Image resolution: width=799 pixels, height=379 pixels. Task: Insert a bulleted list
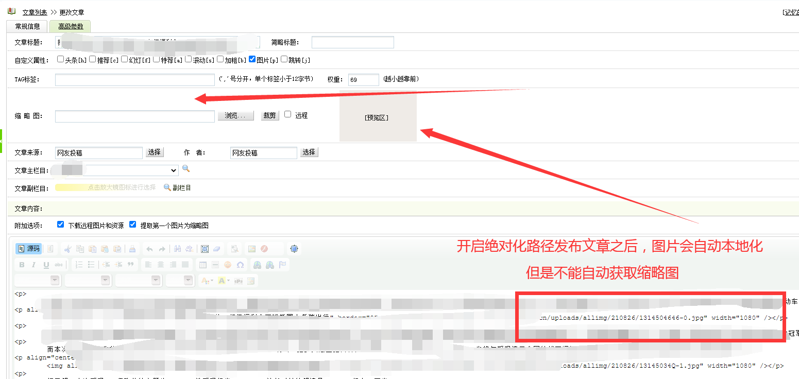coord(91,264)
